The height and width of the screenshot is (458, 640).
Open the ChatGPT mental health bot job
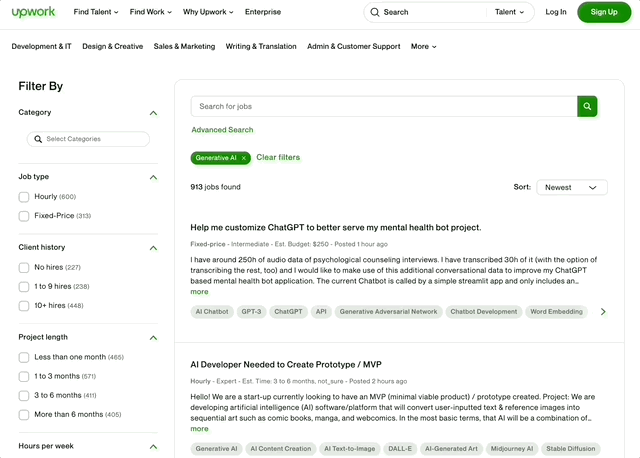336,228
